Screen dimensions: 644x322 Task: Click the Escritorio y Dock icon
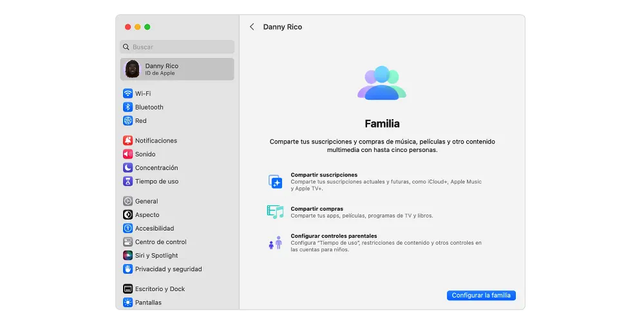(128, 289)
